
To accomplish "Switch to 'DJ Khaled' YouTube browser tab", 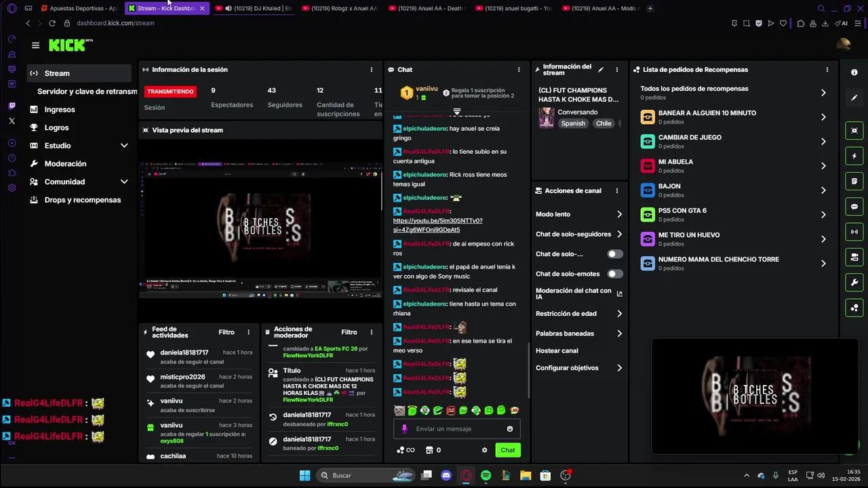I will pos(255,8).
